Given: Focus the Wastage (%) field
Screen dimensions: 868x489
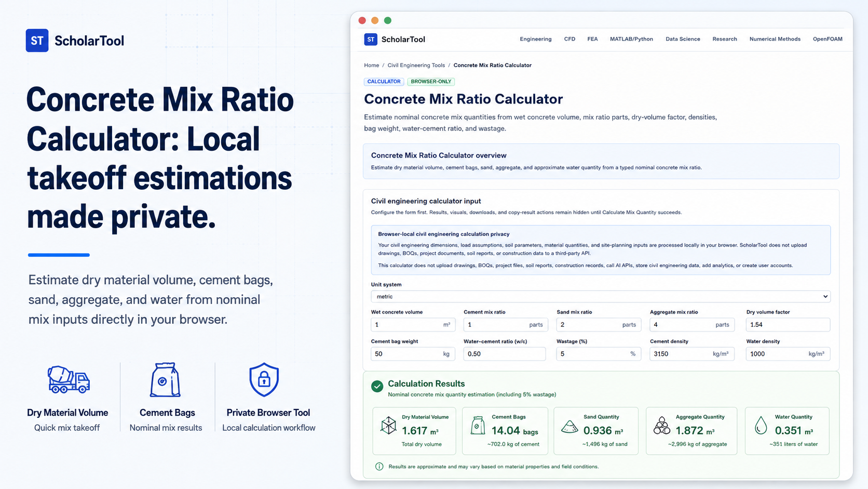Looking at the screenshot, I should click(599, 354).
